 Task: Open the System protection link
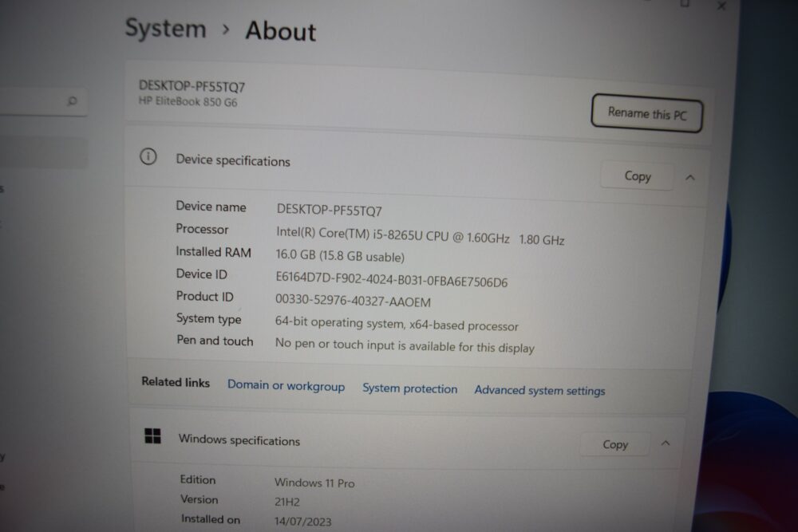tap(409, 388)
